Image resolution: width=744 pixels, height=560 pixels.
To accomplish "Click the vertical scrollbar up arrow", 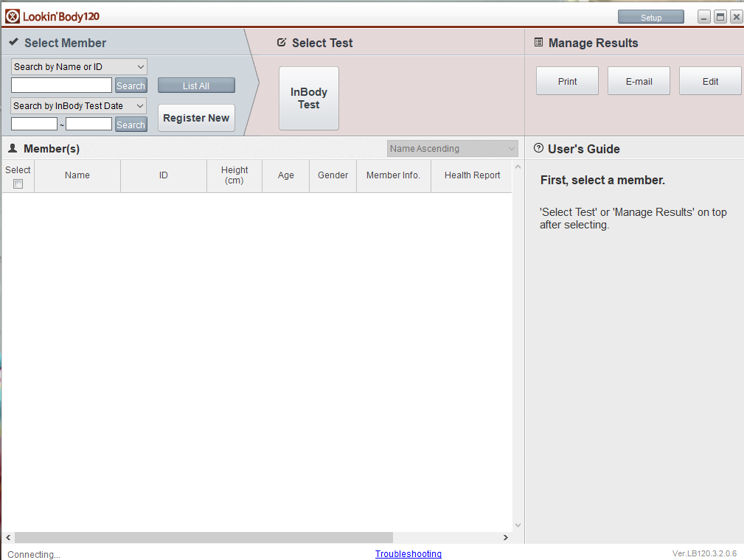I will click(518, 167).
